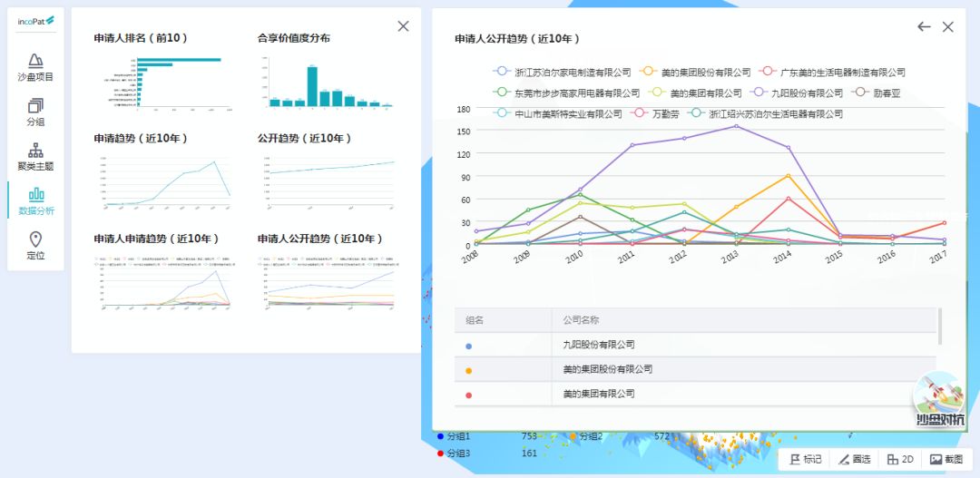Click the blue dot in 九阳股份有限公司 row
980x478 pixels.
[469, 346]
